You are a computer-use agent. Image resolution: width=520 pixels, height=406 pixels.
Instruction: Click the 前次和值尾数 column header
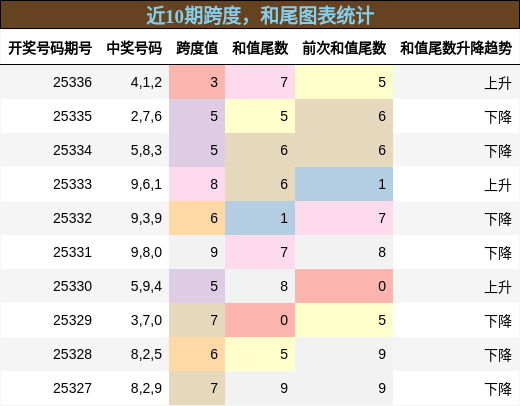coord(344,48)
